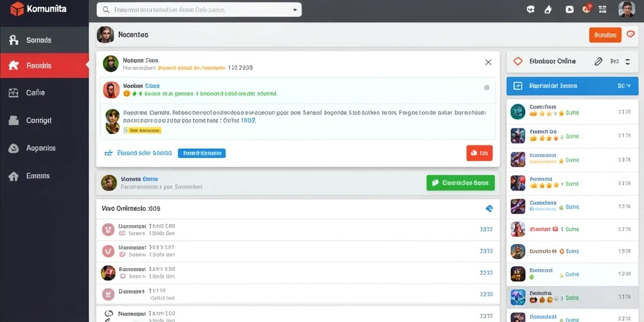Toggle the checkbox in blue panel header
This screenshot has width=644, height=322.
[x=518, y=86]
